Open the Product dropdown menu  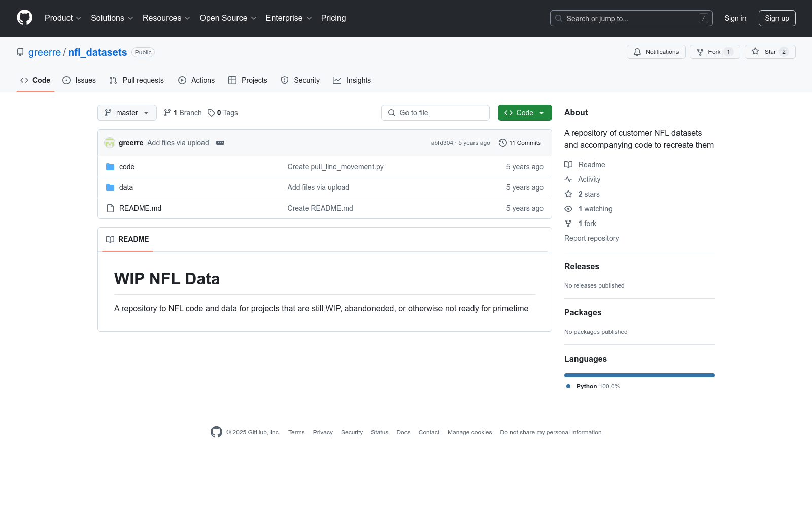63,18
